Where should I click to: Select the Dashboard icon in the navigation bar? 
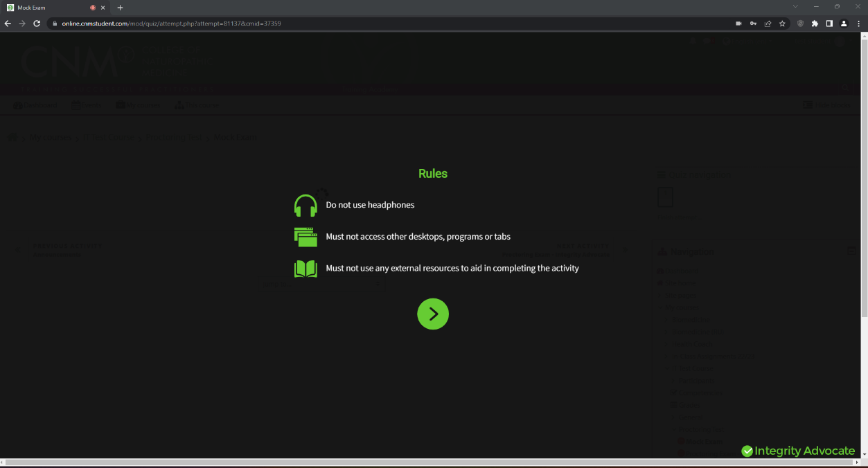(17, 105)
